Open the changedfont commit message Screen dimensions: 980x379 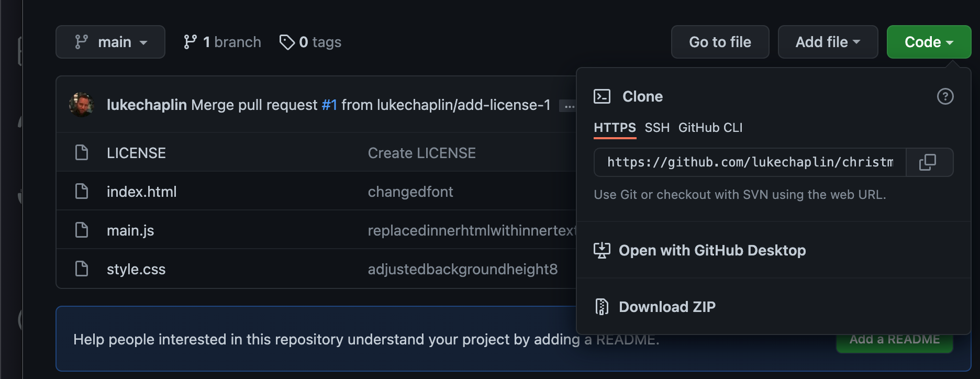pos(410,192)
